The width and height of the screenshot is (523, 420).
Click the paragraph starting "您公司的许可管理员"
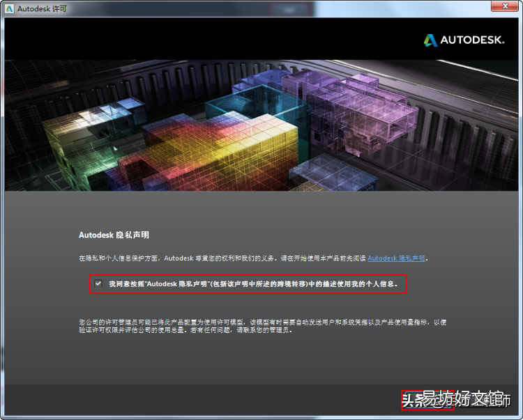pos(262,326)
